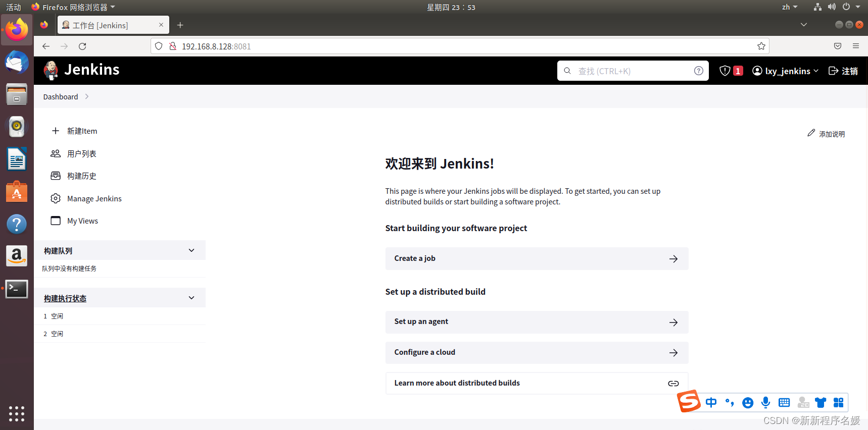The height and width of the screenshot is (430, 868).
Task: Open the search help question-mark icon
Action: (699, 71)
